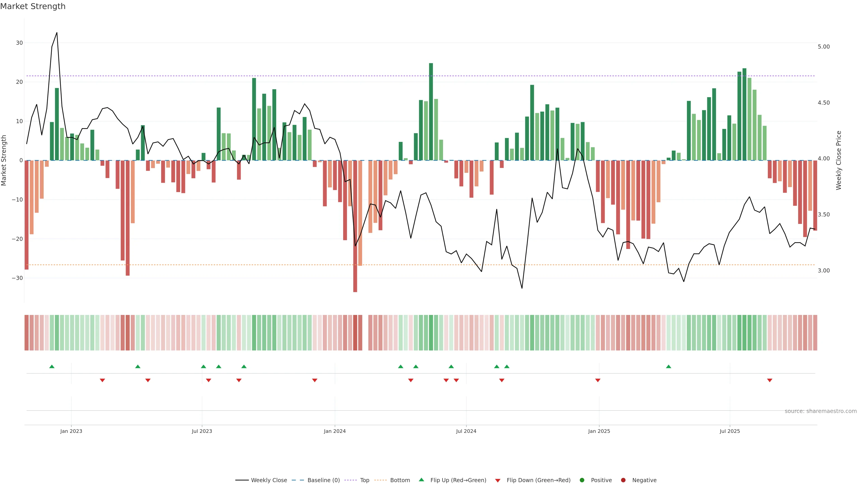Click the Market Strength chart title
868x488 pixels.
[x=33, y=6]
